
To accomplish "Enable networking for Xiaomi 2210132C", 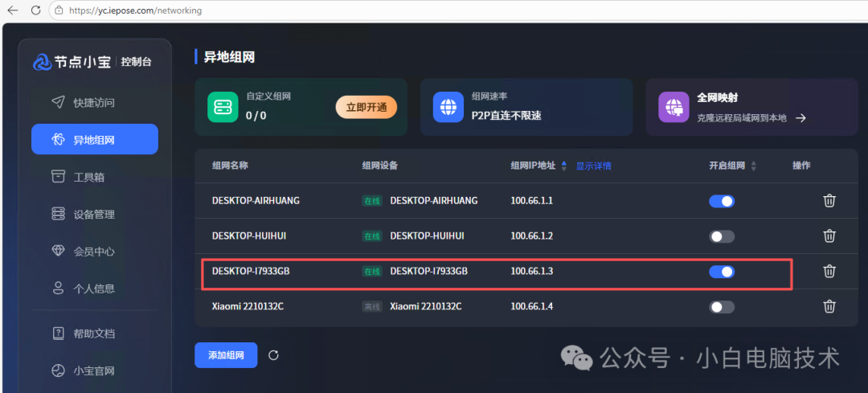I will click(x=721, y=307).
